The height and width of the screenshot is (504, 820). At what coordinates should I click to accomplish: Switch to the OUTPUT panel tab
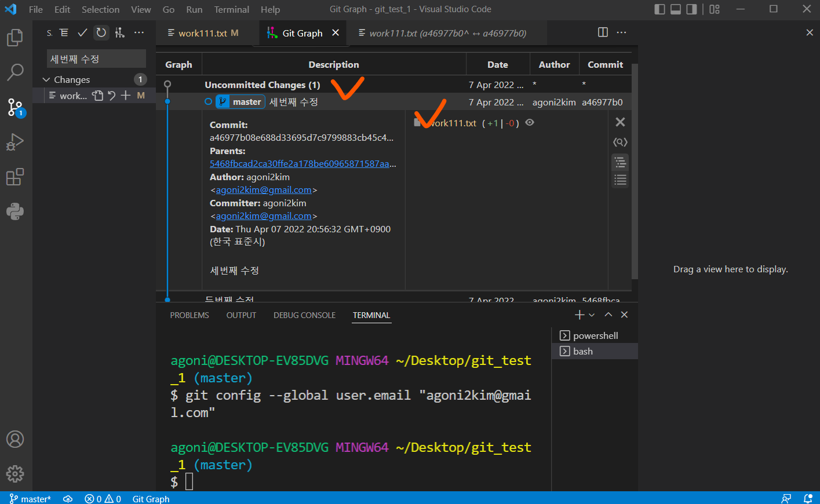(241, 315)
